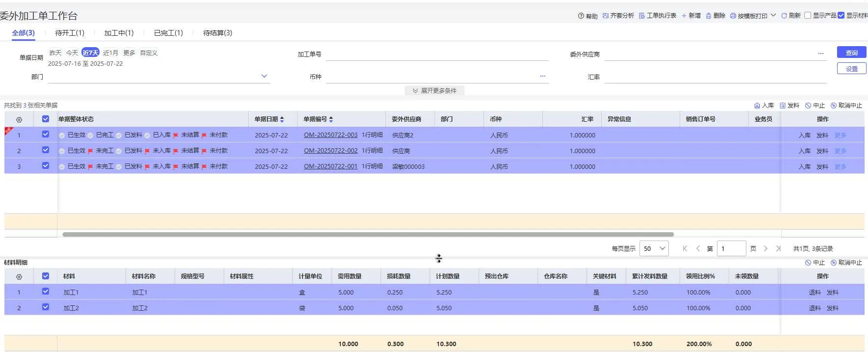This screenshot has height=352, width=868.
Task: Go to previous page icon
Action: coord(698,248)
